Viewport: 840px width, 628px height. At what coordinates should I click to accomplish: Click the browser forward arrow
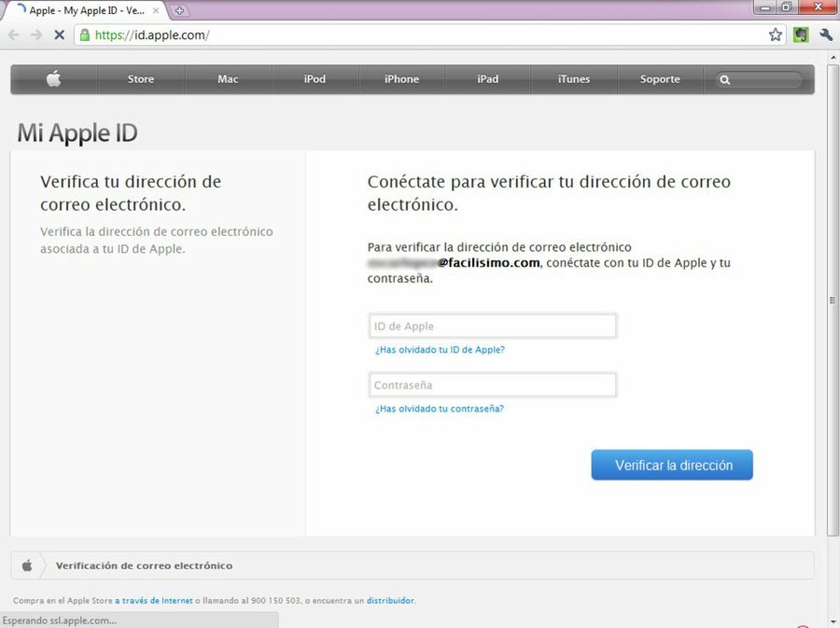[37, 35]
